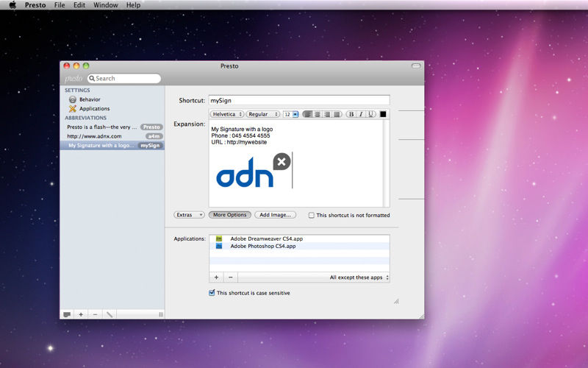588x368 pixels.
Task: Click the Photoshop app icon
Action: 219,246
